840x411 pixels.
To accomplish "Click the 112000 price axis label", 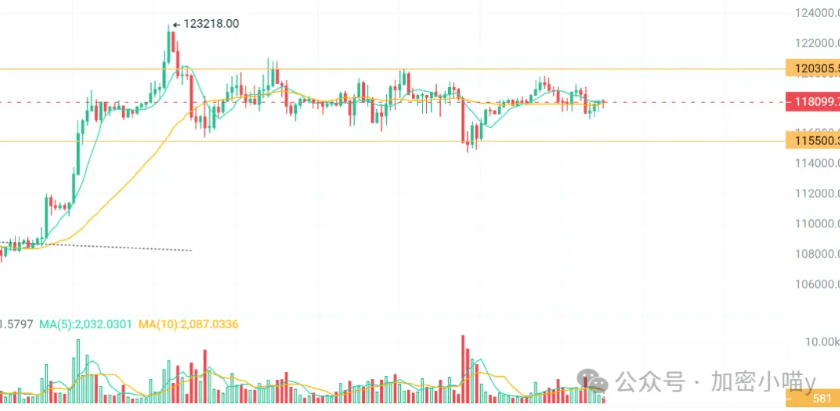I will coord(815,193).
